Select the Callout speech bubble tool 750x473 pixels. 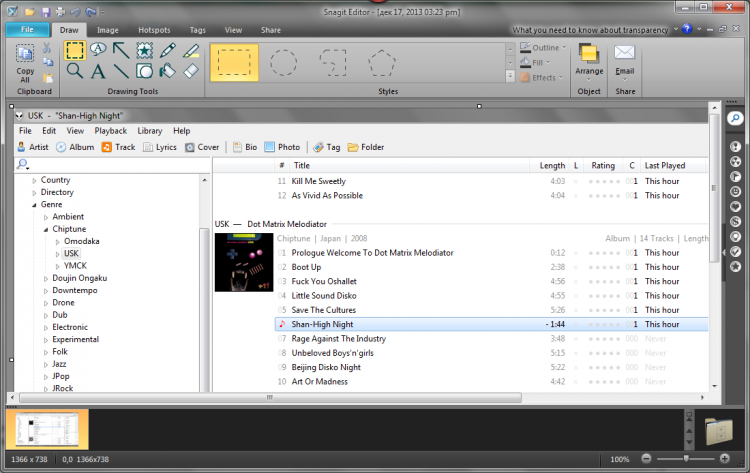point(98,50)
